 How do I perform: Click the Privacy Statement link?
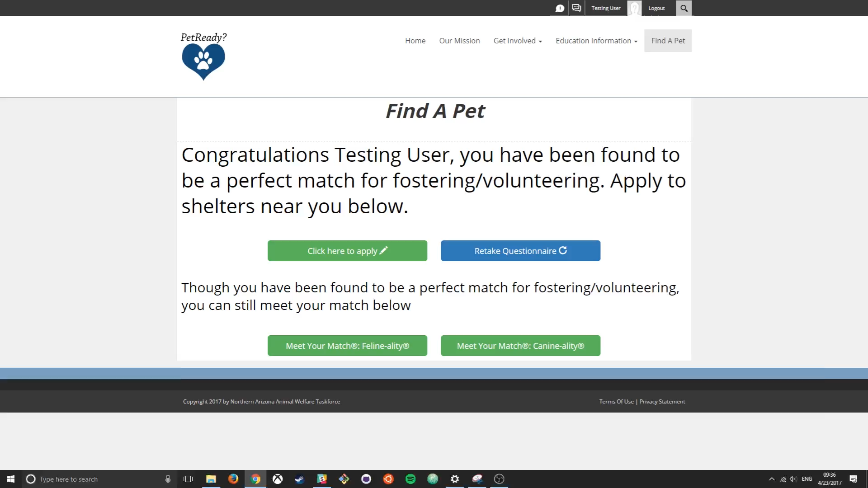click(662, 402)
